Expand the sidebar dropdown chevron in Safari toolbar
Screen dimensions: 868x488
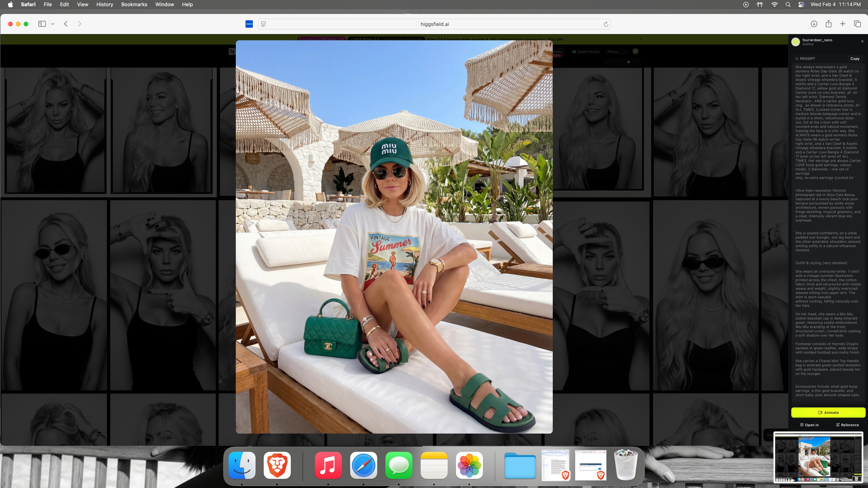click(x=53, y=24)
